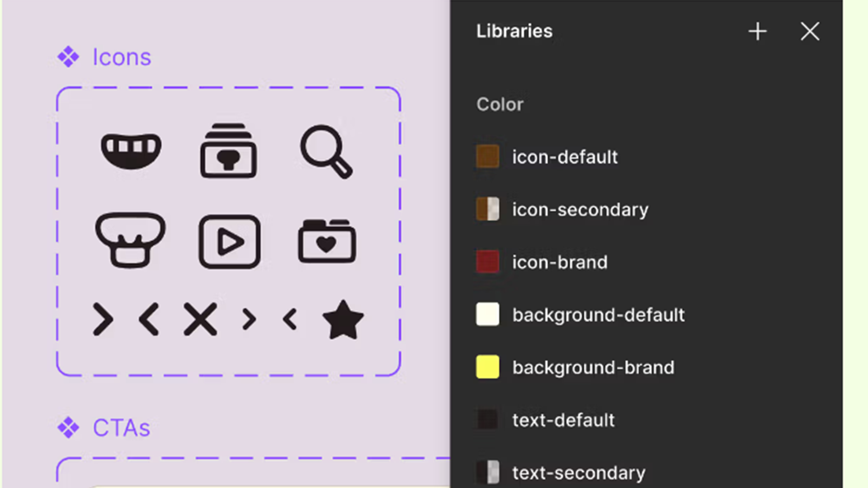Add a new library with plus
Viewport: 868px width, 488px height.
(758, 32)
